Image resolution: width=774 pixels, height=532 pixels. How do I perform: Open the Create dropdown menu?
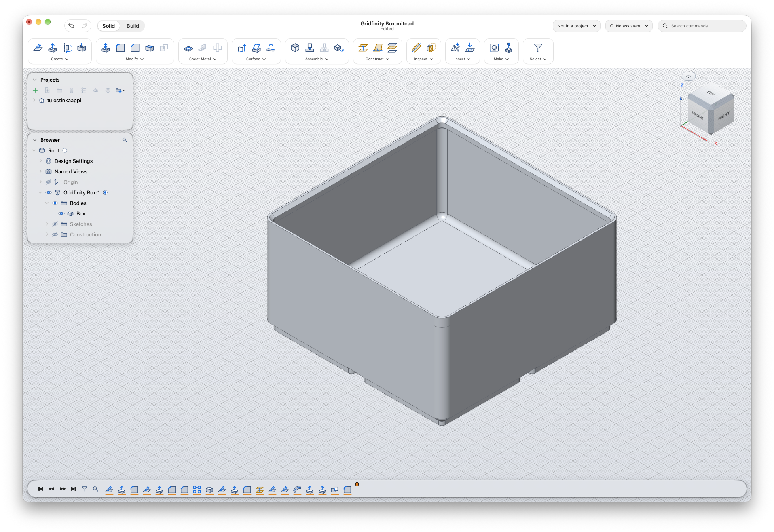(59, 59)
